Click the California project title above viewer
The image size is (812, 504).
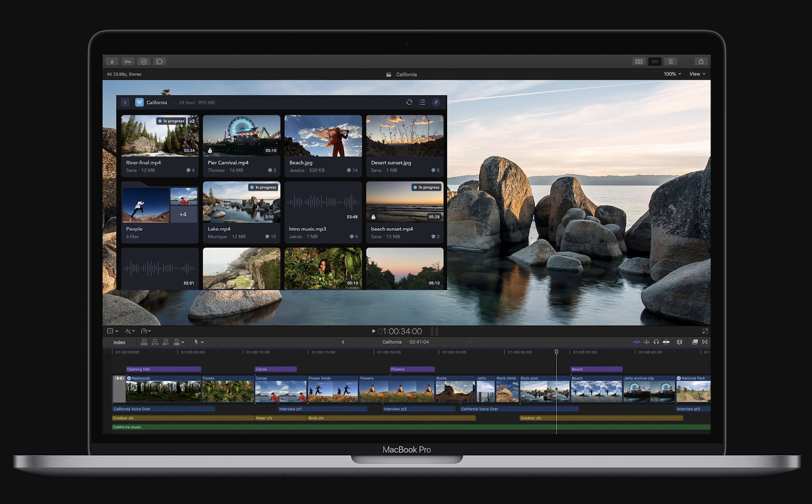pyautogui.click(x=407, y=75)
